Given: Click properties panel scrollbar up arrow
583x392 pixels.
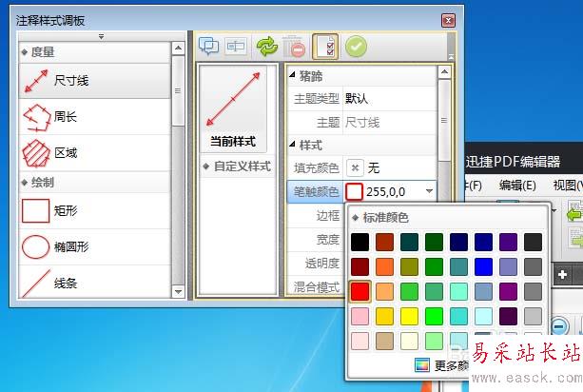Looking at the screenshot, I should (444, 72).
